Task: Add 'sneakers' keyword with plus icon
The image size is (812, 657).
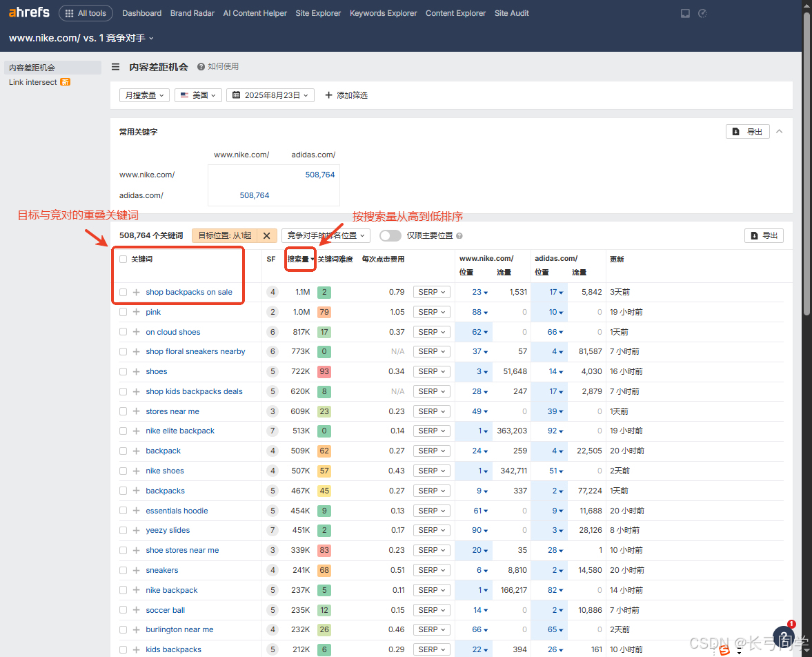Action: click(136, 571)
